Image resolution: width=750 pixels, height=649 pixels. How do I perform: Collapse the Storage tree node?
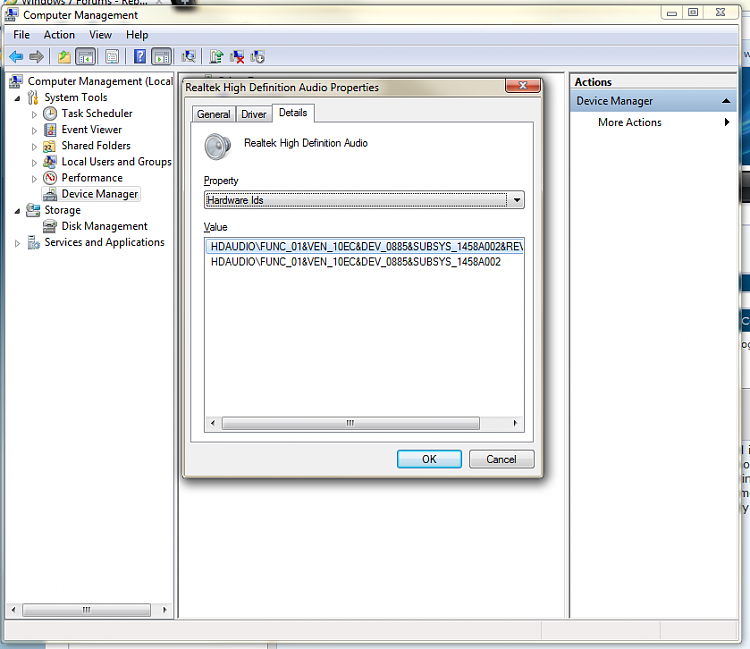coord(18,211)
